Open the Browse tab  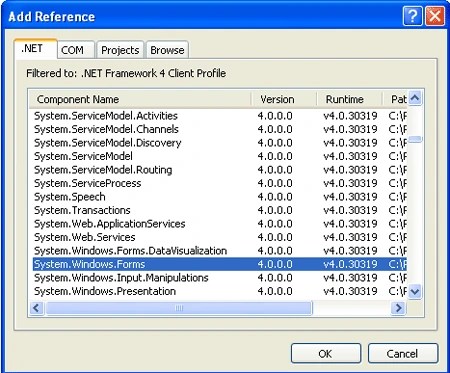[x=167, y=50]
